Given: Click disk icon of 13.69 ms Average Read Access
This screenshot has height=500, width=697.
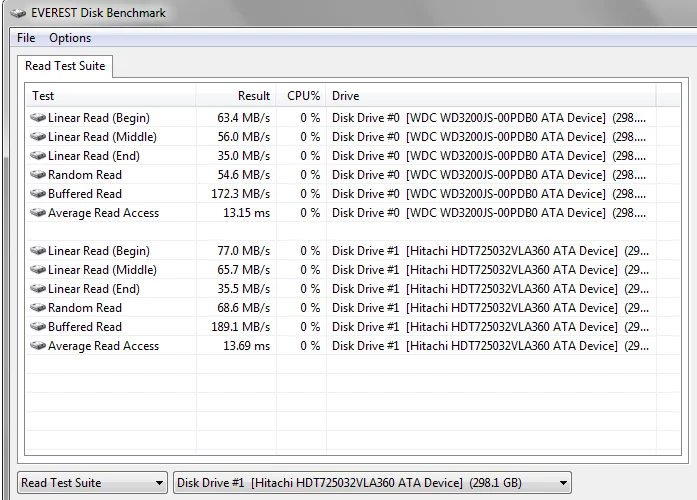Looking at the screenshot, I should tap(38, 346).
